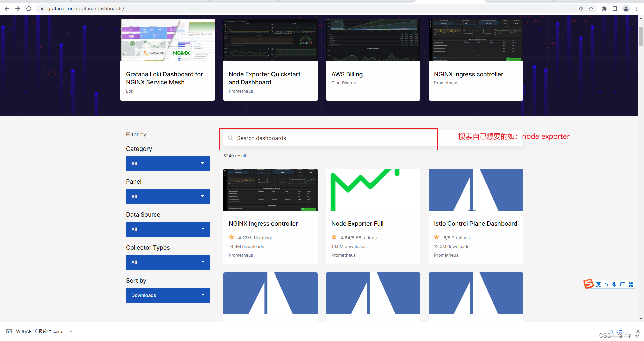Screen dimensions: 644x341
Task: Click the scrollbar down arrow
Action: point(641,319)
